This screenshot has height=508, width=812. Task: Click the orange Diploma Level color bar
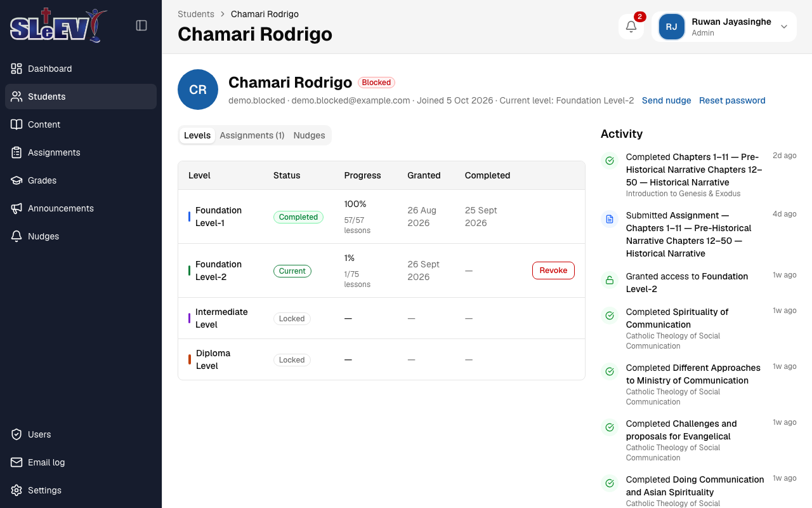tap(190, 359)
